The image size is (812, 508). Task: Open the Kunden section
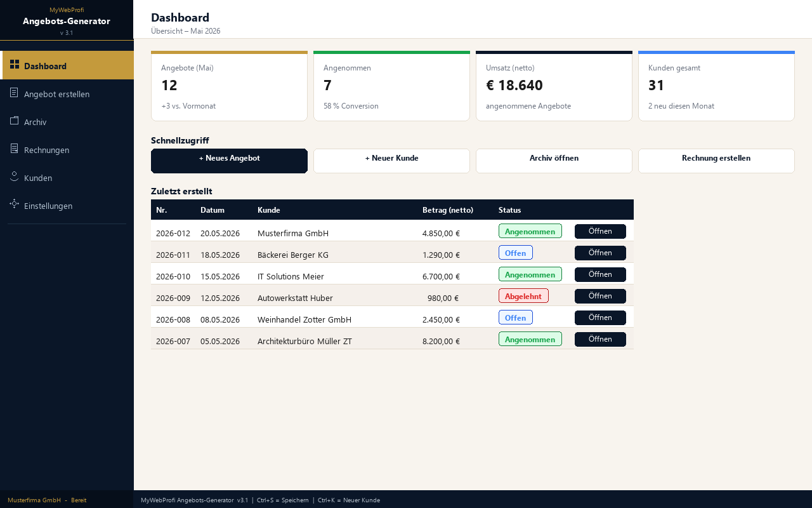[x=67, y=177]
